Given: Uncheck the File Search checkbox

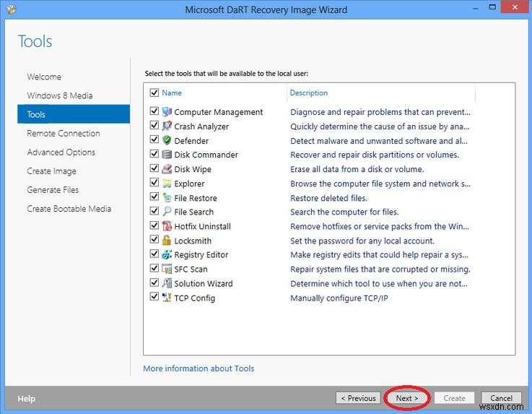Looking at the screenshot, I should click(x=154, y=211).
